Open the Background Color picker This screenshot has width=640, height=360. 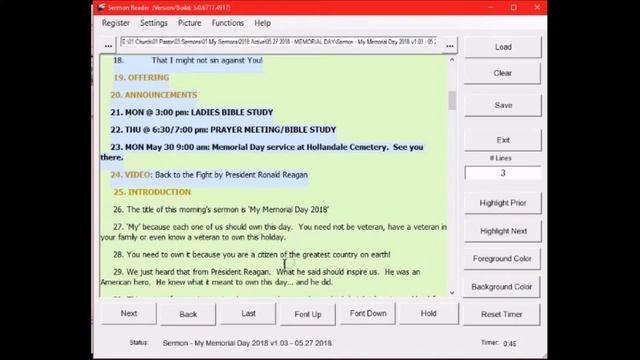502,287
